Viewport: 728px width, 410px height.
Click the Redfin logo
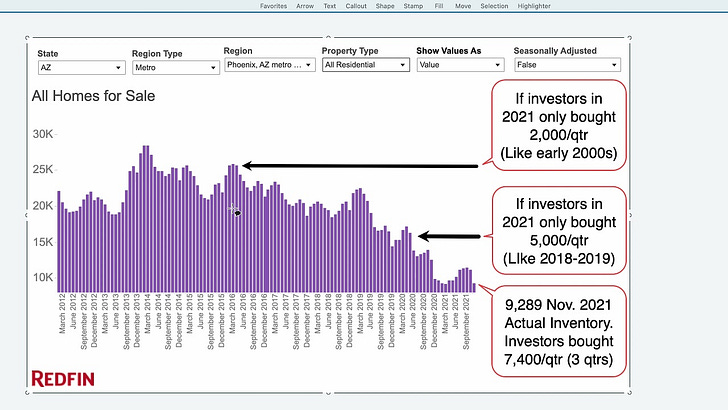tap(63, 379)
